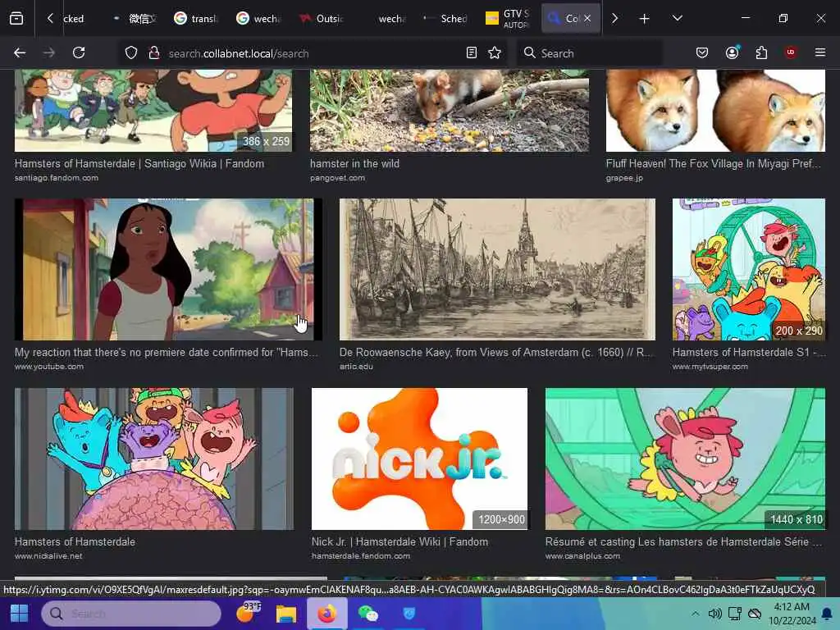Switch to the GTV S tab
This screenshot has height=630, width=840.
508,19
